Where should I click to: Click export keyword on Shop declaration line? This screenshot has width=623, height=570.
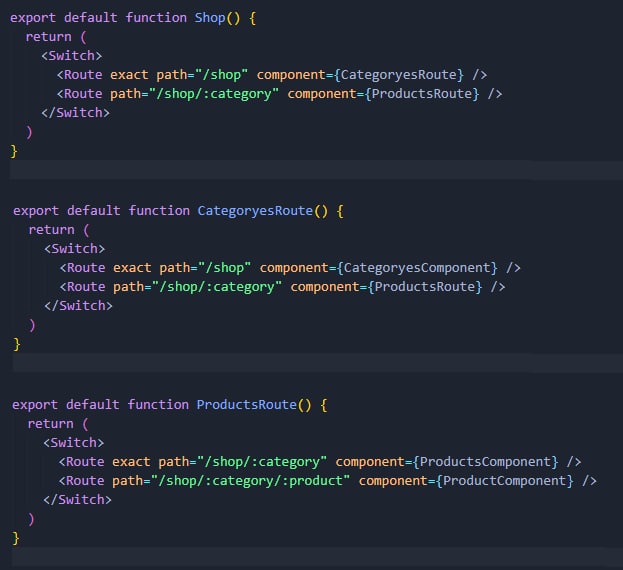[33, 18]
